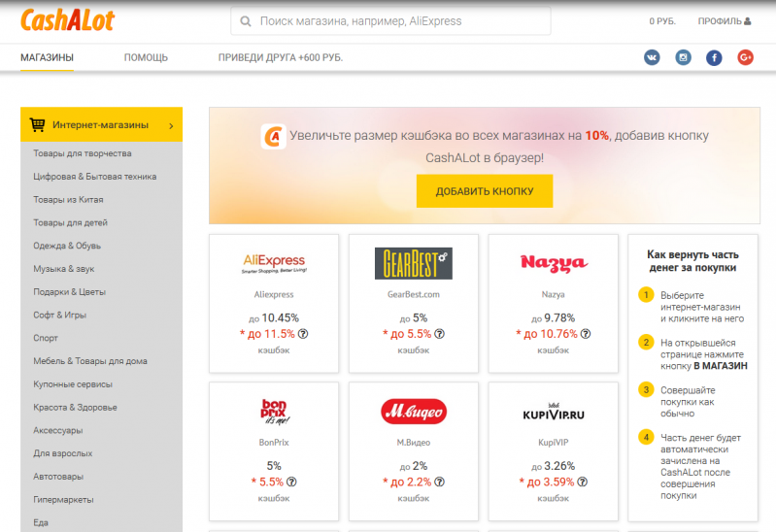The image size is (776, 532).
Task: Open the KUPIVIP.RU store logo
Action: pos(554,413)
